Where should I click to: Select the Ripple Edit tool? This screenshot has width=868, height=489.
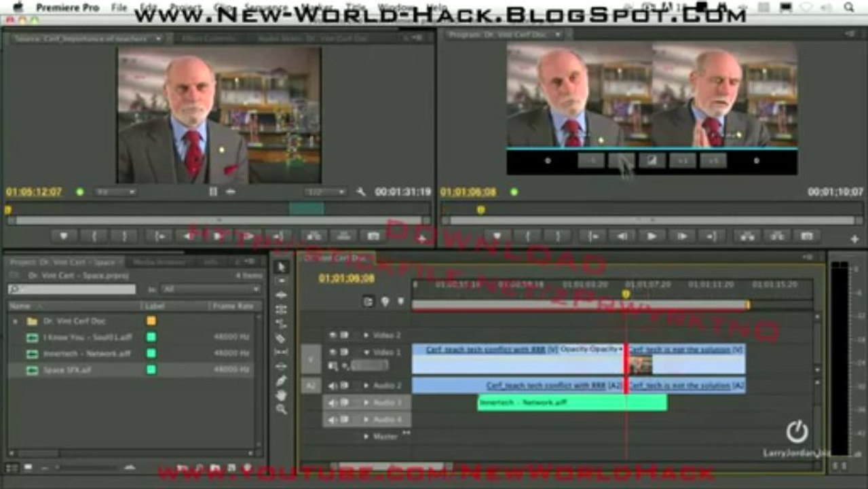click(x=282, y=295)
